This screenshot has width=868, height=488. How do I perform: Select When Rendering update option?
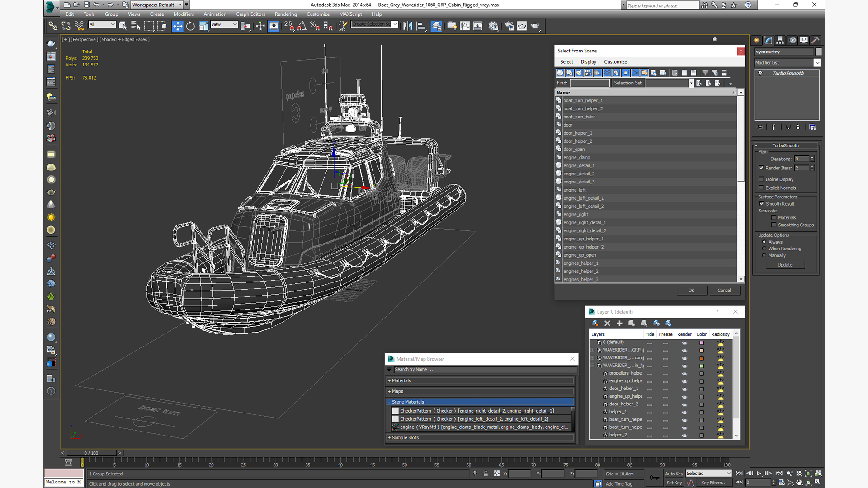coord(764,249)
